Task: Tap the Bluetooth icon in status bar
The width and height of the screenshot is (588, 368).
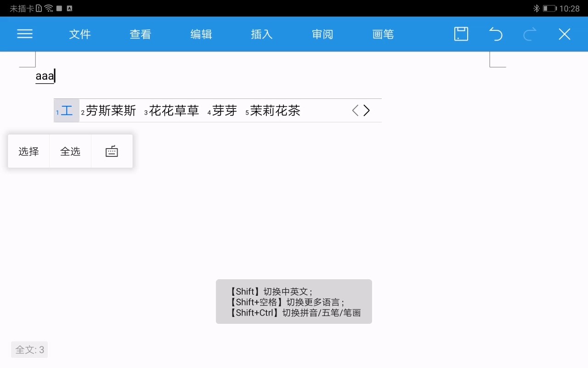Action: (536, 8)
